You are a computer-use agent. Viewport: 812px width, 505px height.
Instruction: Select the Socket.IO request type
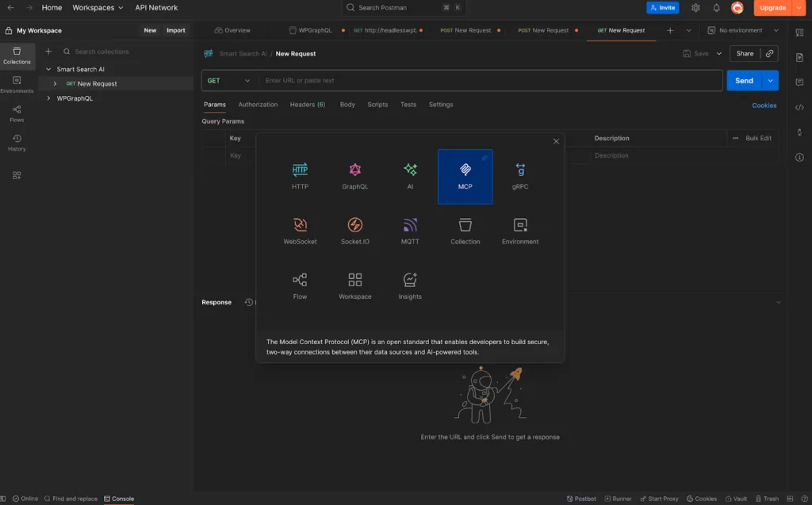point(354,231)
